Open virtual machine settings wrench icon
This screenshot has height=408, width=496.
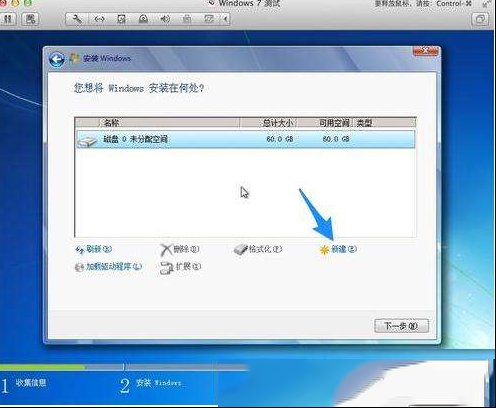coord(77,19)
